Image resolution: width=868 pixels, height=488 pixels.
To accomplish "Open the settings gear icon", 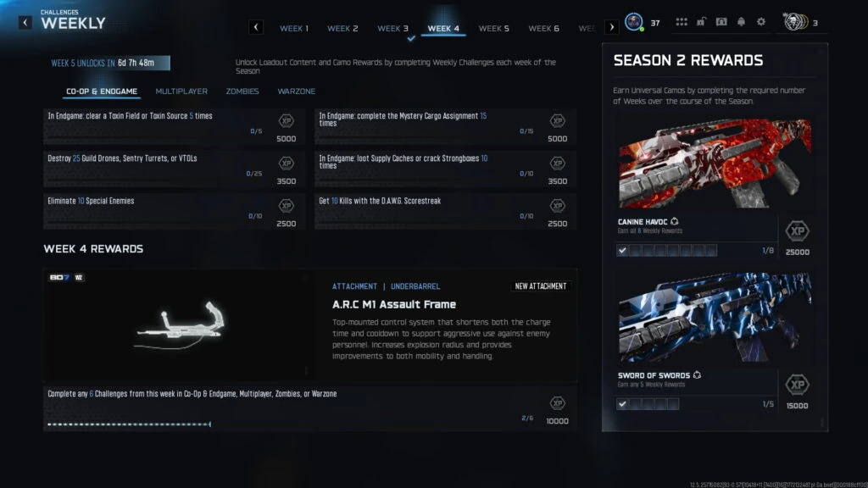I will click(761, 21).
